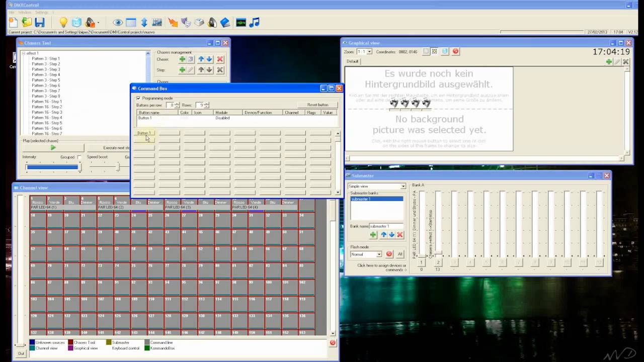Click the Buttons per row stepper arrows
The width and height of the screenshot is (644, 362).
tap(177, 105)
